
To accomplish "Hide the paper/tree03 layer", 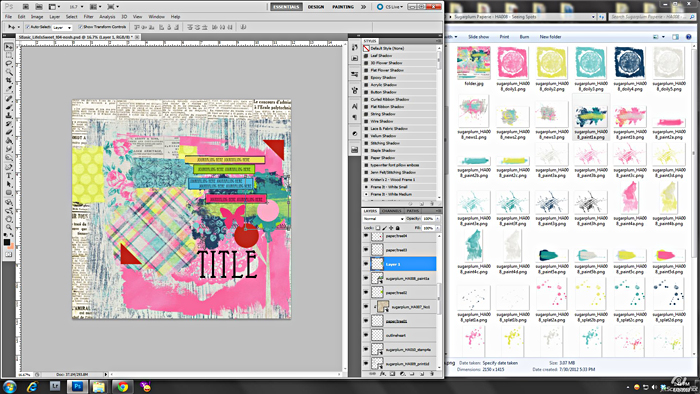I will point(366,249).
